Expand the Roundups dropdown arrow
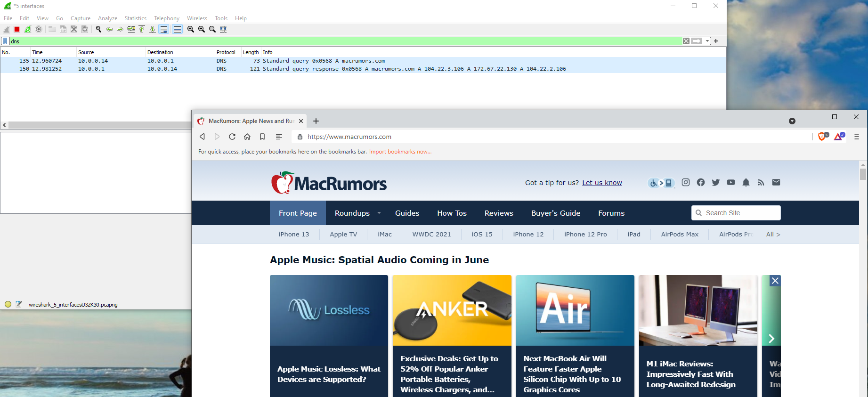868x397 pixels. 379,213
